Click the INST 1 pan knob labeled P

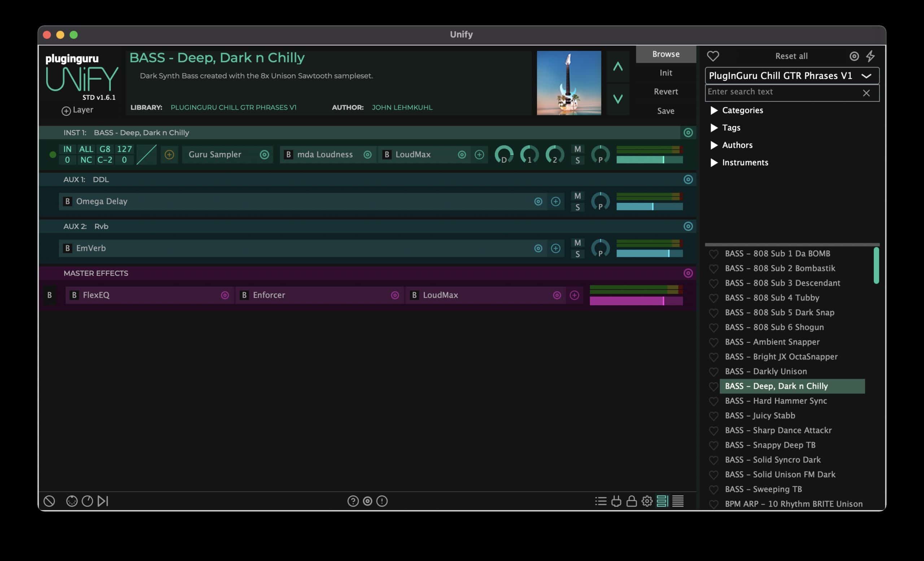(x=600, y=155)
